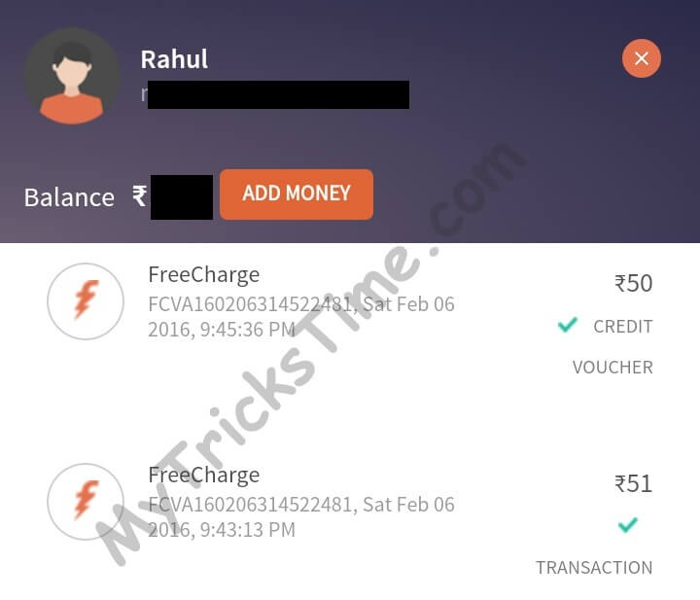Click the CREDIT status label

(623, 327)
